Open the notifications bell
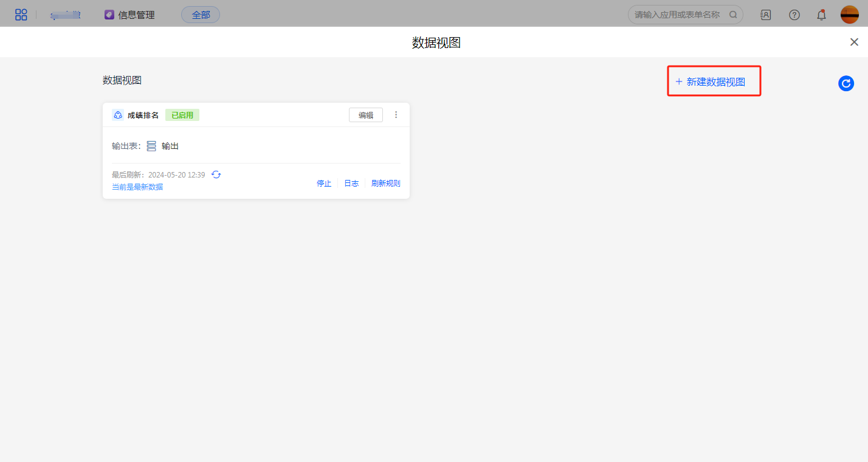Viewport: 868px width, 462px height. coord(821,15)
